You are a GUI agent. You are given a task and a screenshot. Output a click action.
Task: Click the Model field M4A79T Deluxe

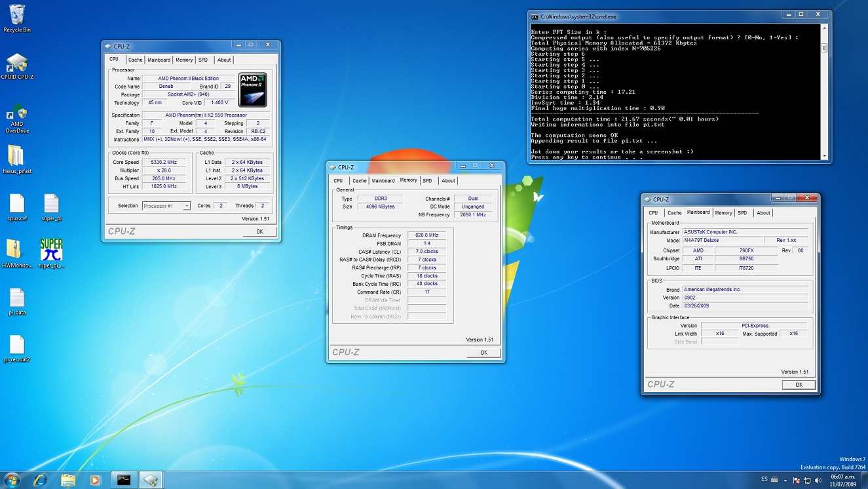coord(723,240)
